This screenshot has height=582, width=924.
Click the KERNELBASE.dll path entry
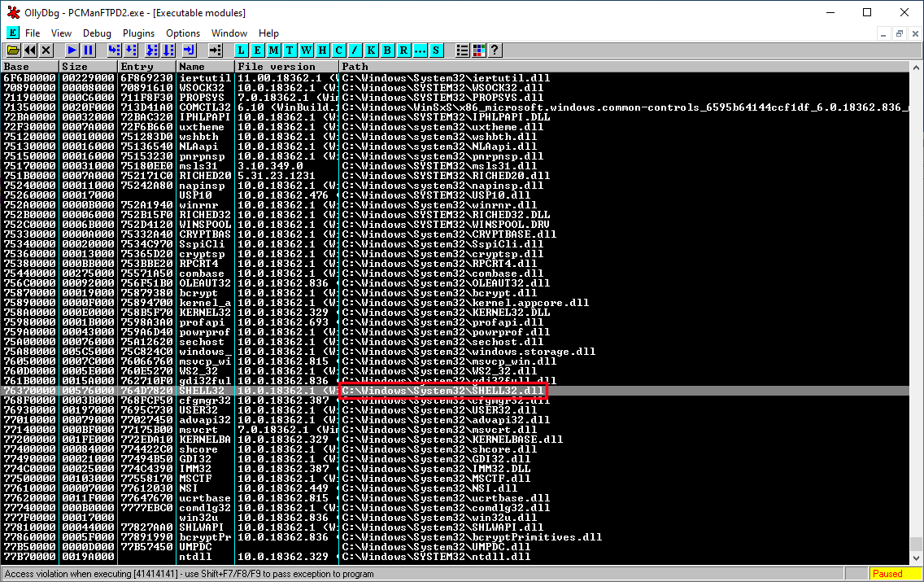(452, 440)
